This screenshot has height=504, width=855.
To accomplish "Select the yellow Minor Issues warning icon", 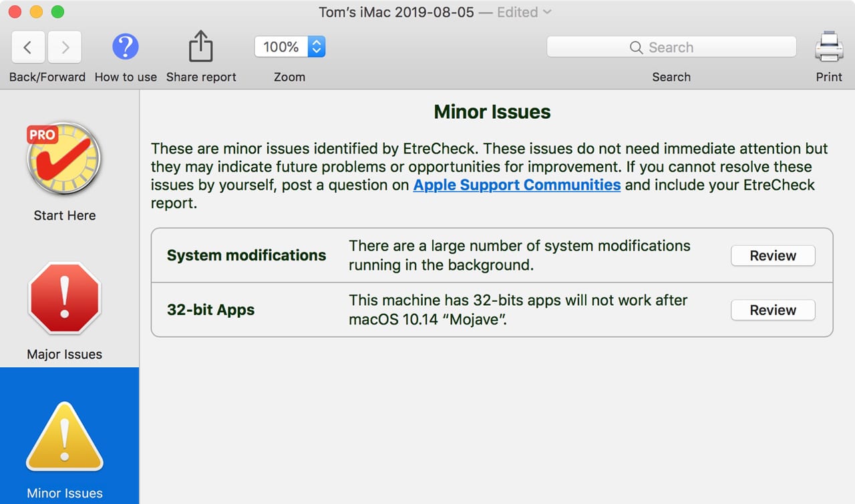I will click(x=65, y=438).
